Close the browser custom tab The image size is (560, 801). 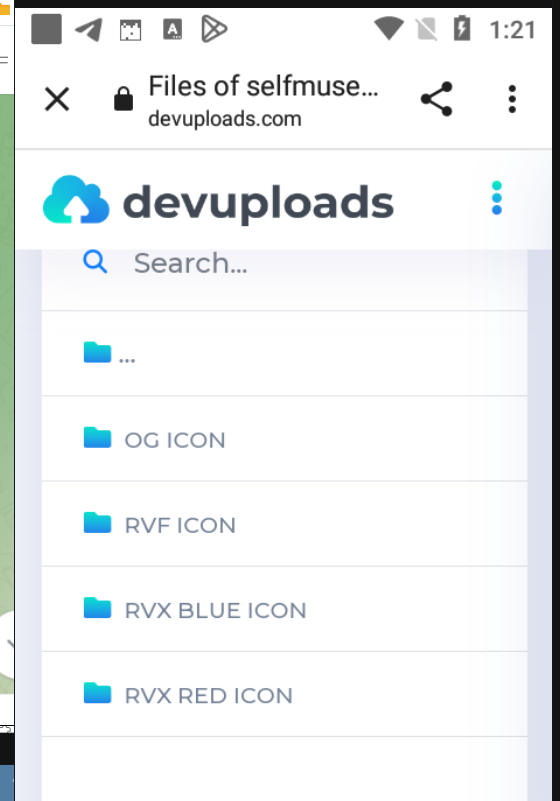point(57,99)
